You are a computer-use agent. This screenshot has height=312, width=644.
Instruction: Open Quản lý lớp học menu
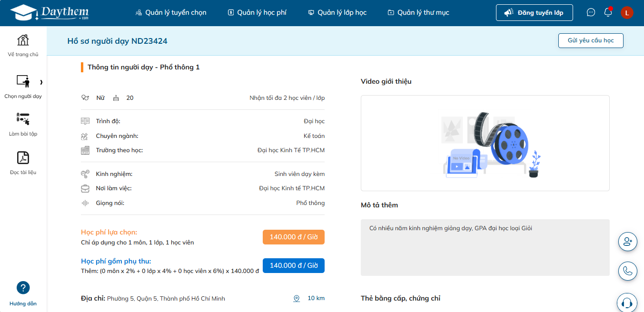click(x=337, y=13)
